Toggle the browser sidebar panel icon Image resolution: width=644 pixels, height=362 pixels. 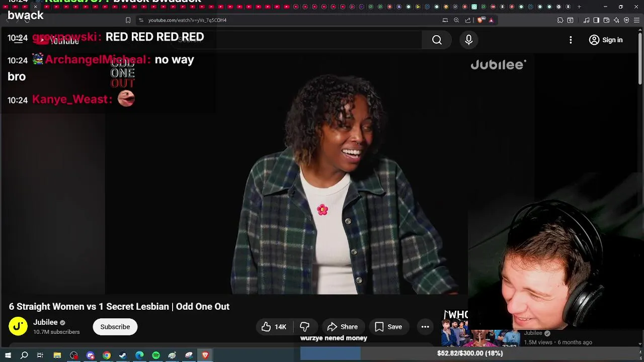coord(596,20)
